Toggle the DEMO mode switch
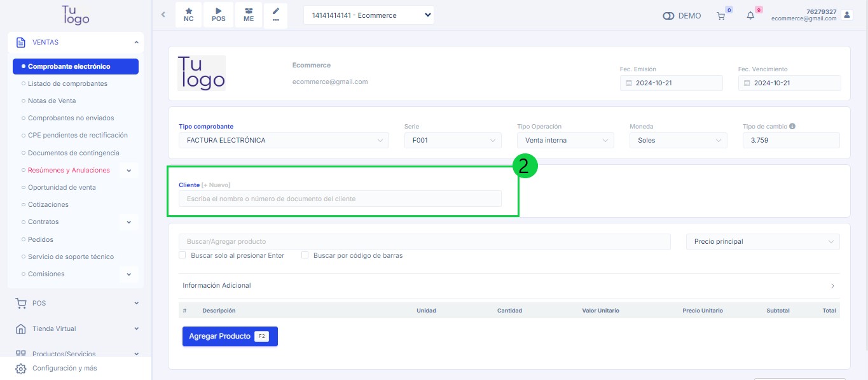868x380 pixels. 668,16
